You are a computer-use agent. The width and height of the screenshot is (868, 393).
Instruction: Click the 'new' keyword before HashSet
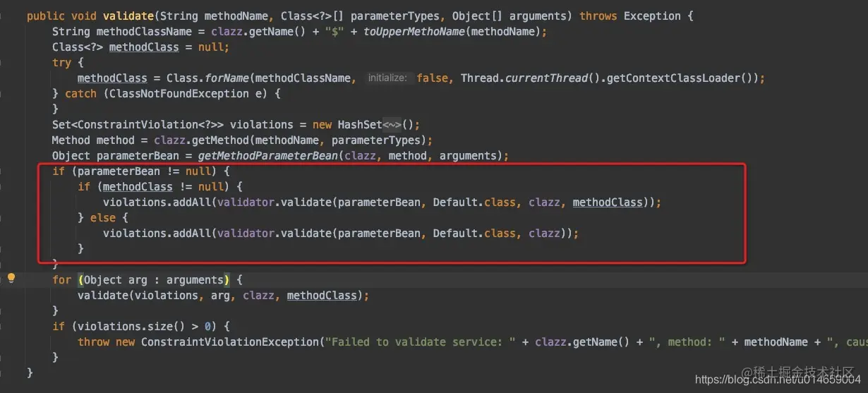(x=322, y=125)
